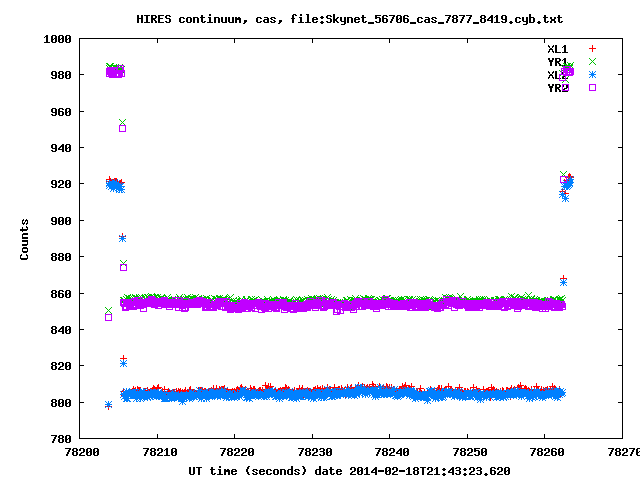Image resolution: width=640 pixels, height=480 pixels.
Task: Click the isolated green cross data point near 954 counts
Action: (122, 122)
